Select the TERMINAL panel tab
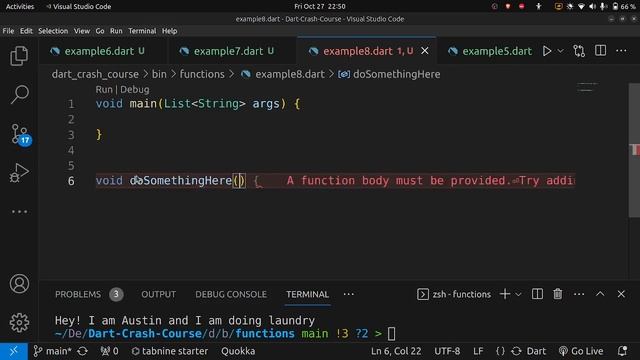 (307, 294)
